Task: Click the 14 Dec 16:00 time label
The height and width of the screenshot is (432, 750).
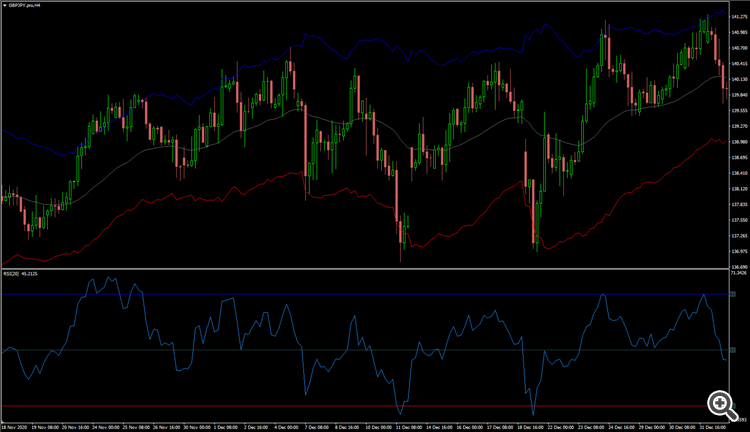Action: tap(440, 427)
